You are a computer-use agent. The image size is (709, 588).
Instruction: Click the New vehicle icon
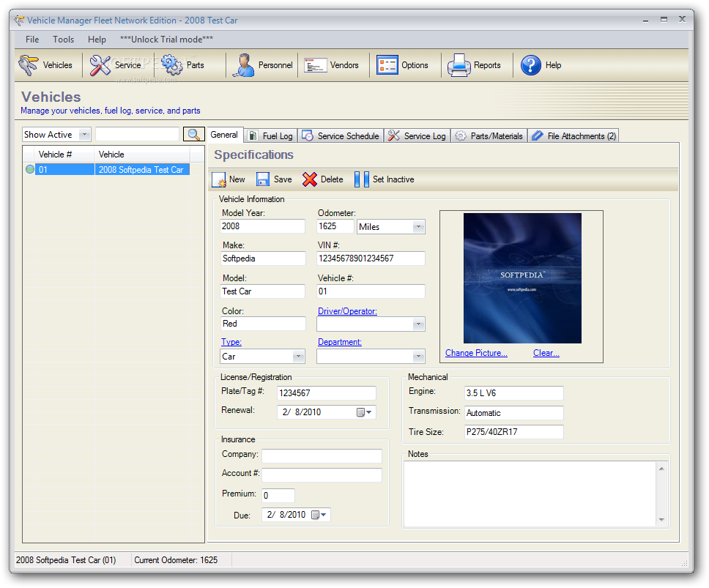[x=219, y=179]
